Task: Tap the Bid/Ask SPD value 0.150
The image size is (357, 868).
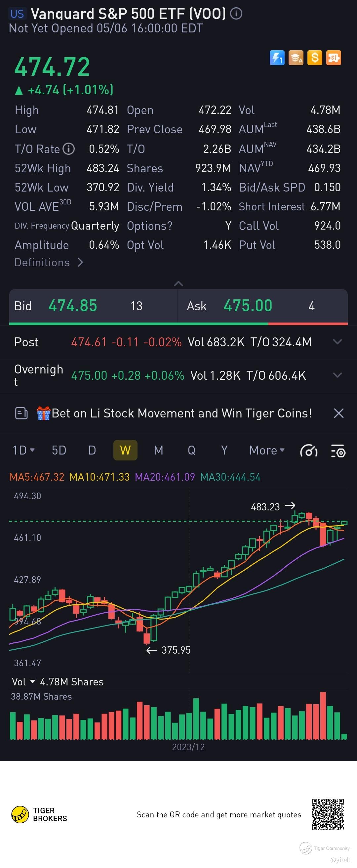Action: pyautogui.click(x=327, y=187)
